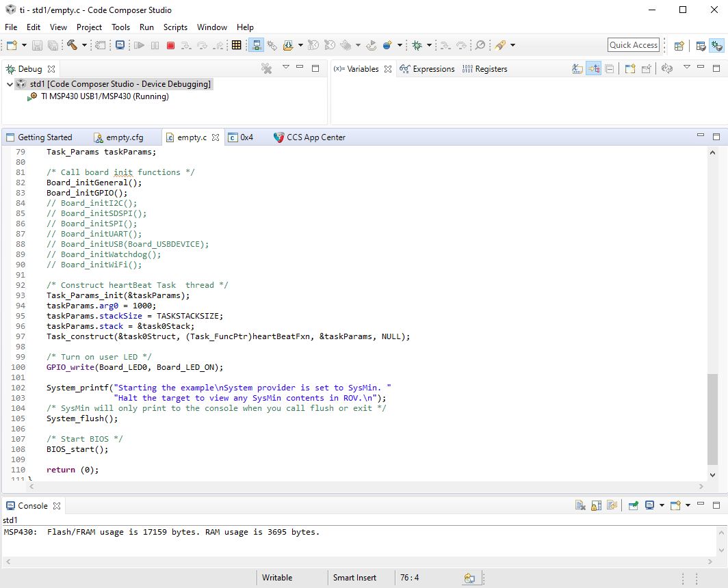This screenshot has width=728, height=588.
Task: Close the empty.c editor tab
Action: (216, 137)
